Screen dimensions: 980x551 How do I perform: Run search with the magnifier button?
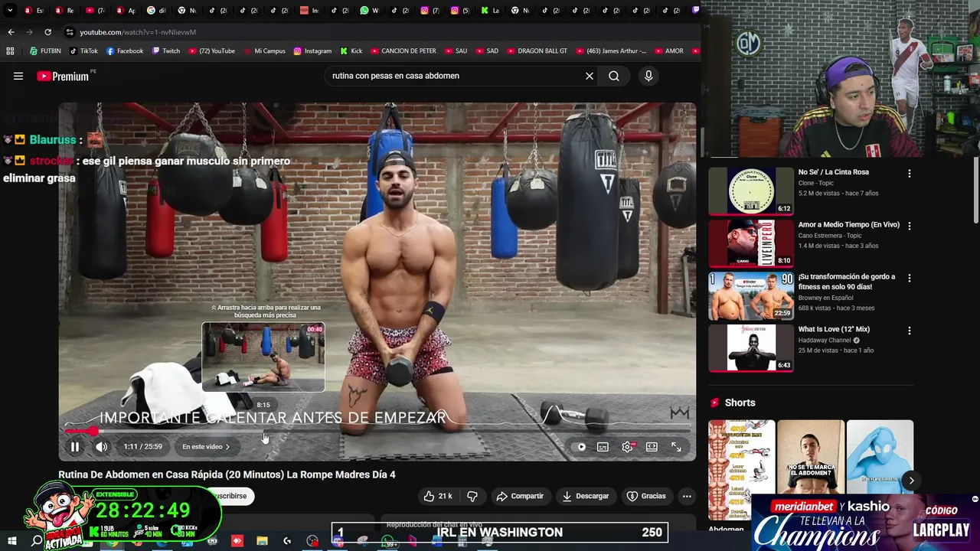click(x=614, y=76)
